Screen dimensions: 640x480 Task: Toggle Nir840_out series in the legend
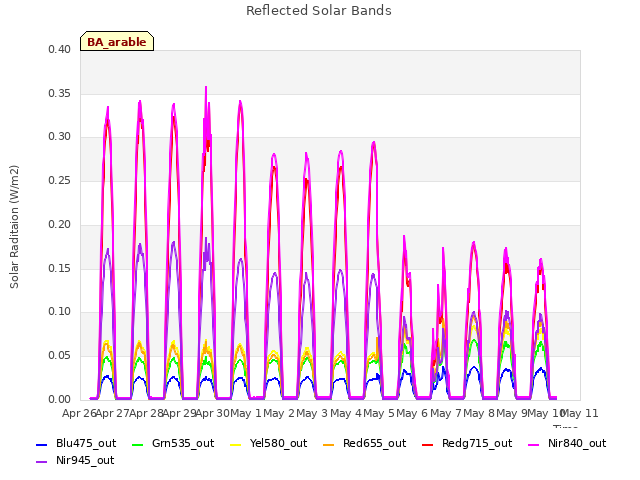567,443
